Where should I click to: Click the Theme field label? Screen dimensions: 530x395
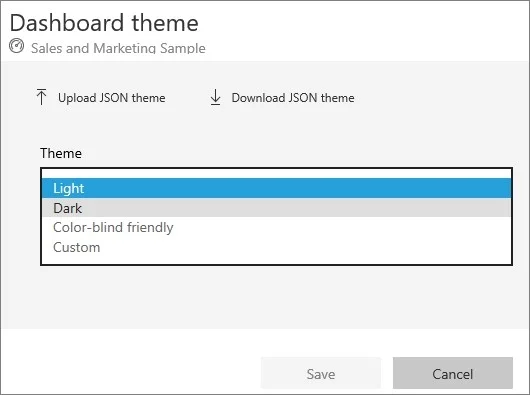pyautogui.click(x=61, y=153)
